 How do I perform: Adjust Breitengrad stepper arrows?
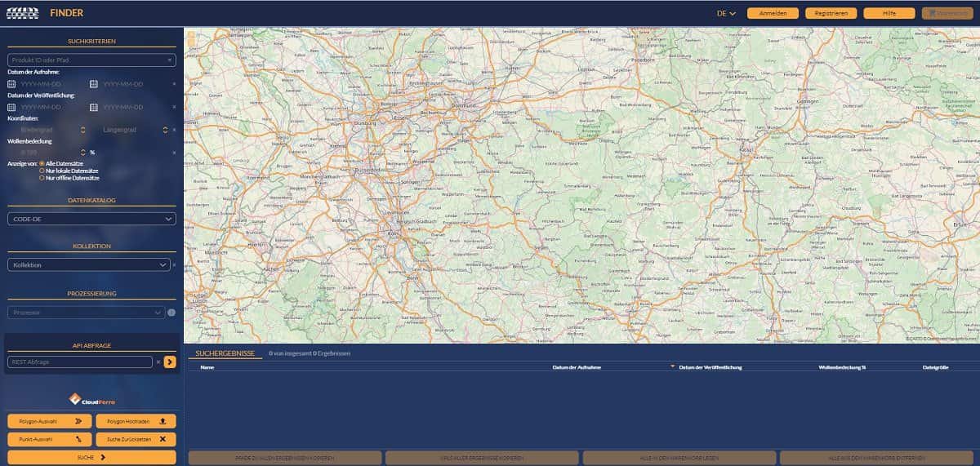tap(83, 130)
